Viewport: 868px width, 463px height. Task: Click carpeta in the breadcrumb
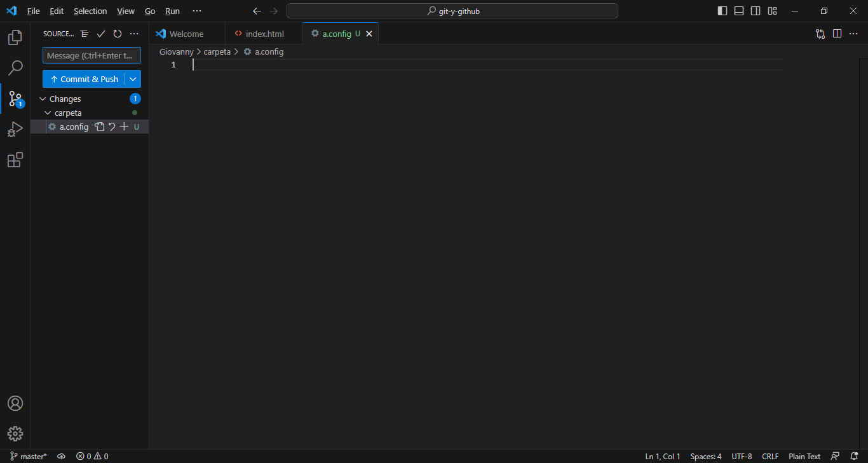pyautogui.click(x=217, y=52)
